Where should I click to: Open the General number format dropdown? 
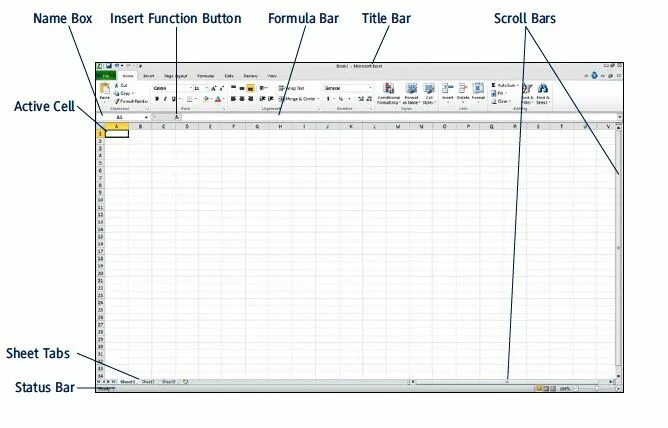(370, 88)
